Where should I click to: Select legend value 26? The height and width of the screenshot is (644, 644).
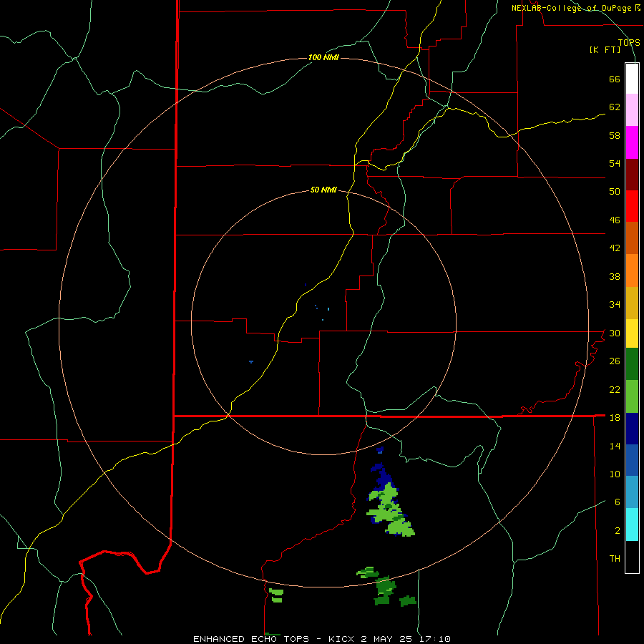point(615,361)
